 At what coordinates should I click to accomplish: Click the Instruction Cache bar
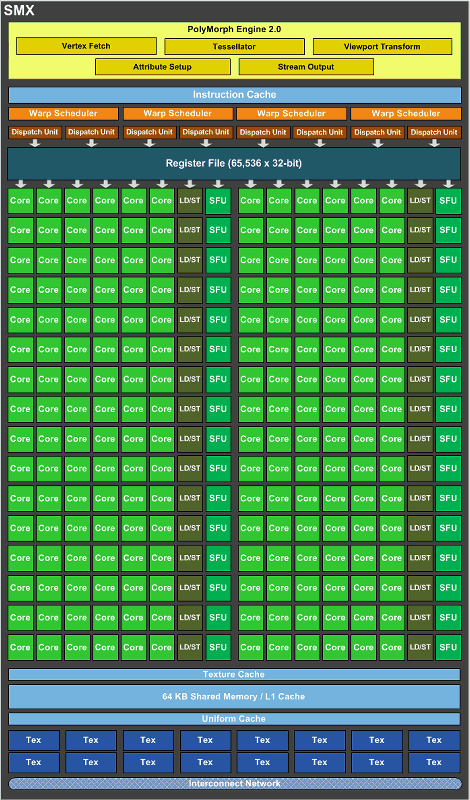point(235,94)
